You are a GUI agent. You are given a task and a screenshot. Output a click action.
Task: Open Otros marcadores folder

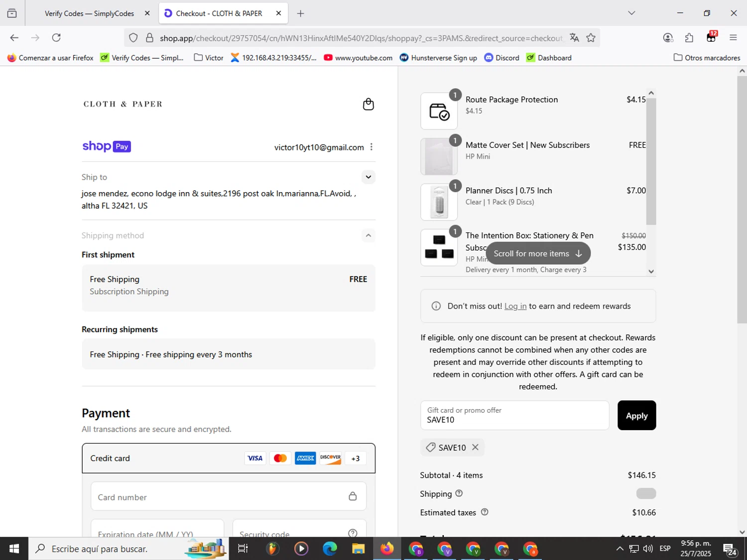pos(707,58)
